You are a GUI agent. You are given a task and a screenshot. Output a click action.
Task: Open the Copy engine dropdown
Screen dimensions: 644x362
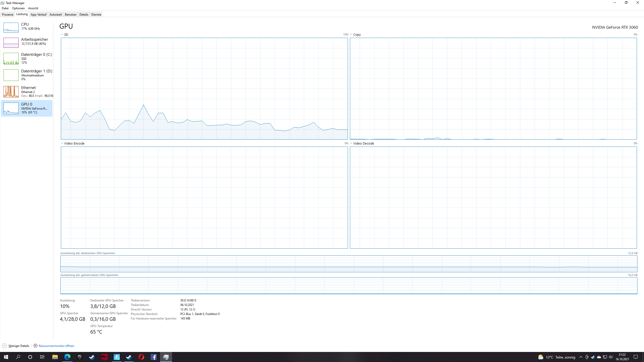(351, 34)
